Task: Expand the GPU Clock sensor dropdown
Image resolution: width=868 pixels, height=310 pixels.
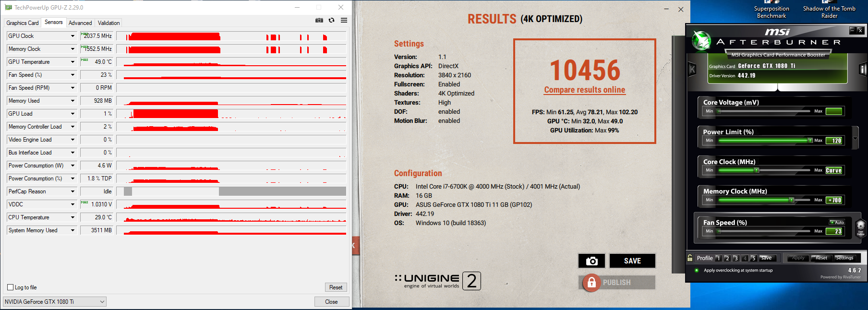Action: [73, 36]
